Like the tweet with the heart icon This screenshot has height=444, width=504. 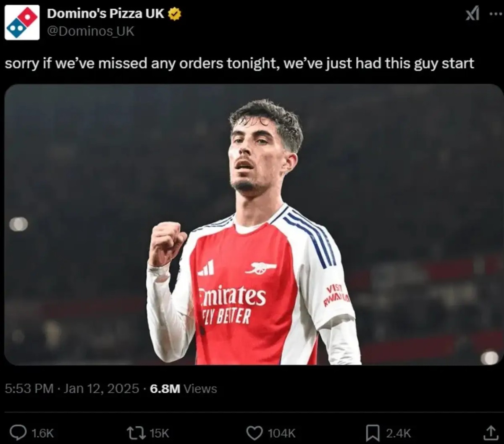click(254, 433)
